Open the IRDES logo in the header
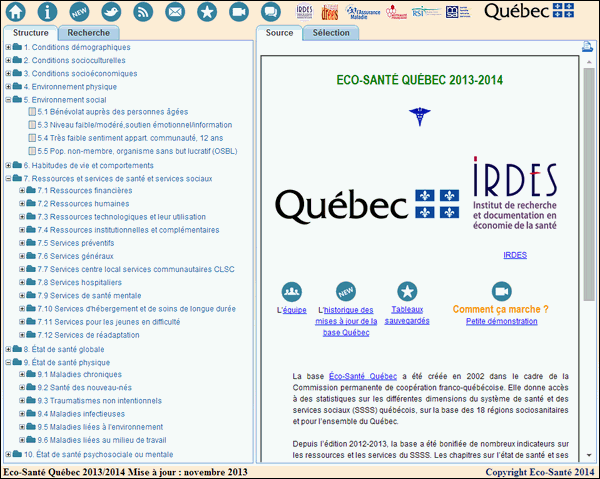 pos(305,12)
